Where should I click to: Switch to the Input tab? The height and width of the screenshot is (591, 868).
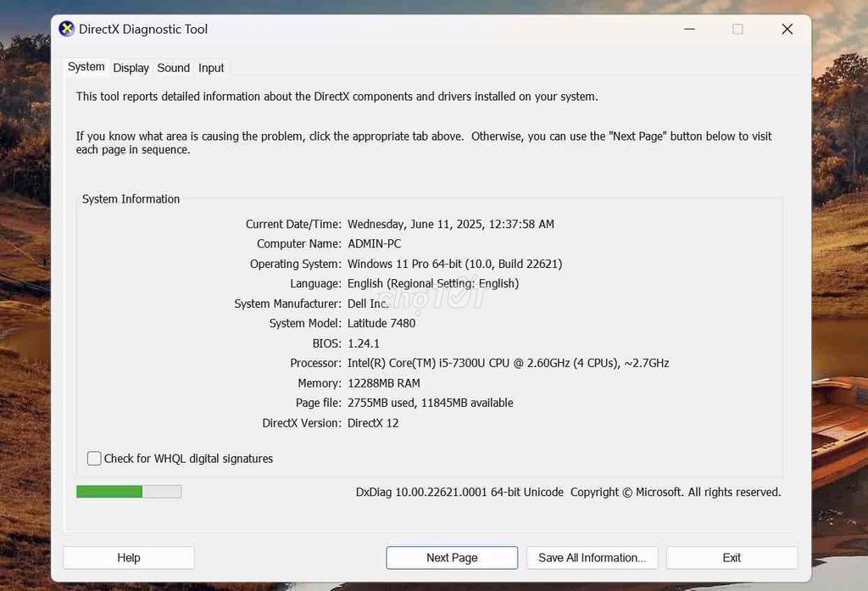[211, 68]
